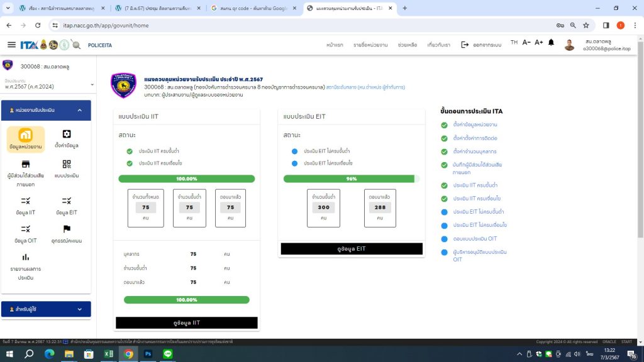The image size is (644, 362).
Task: Click the ผู้มีส่วนได้ส่วนเสียภายนอก store icon
Action: [x=26, y=164]
